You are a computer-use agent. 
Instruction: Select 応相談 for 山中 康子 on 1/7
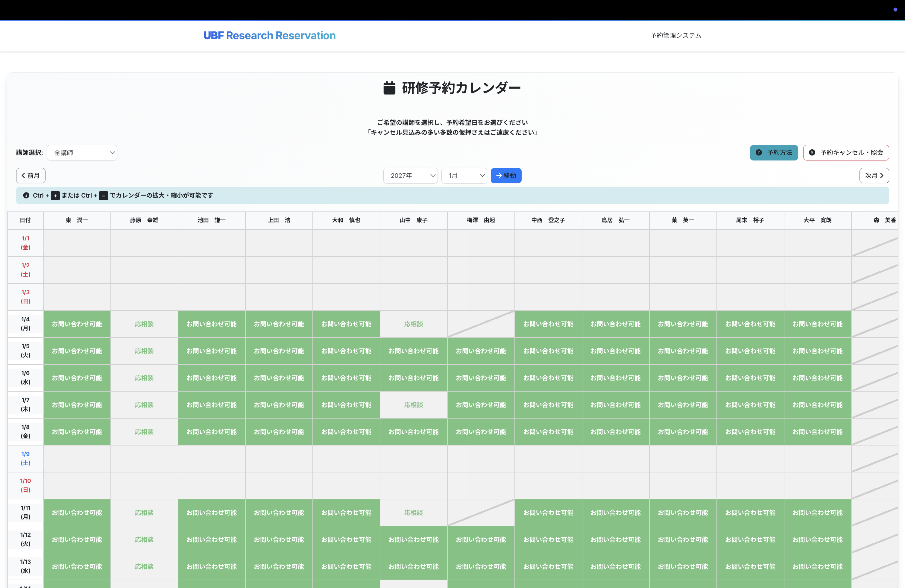[413, 405]
